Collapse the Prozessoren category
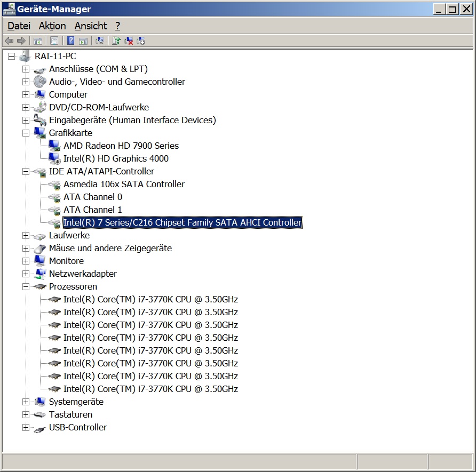This screenshot has width=476, height=472. 26,287
